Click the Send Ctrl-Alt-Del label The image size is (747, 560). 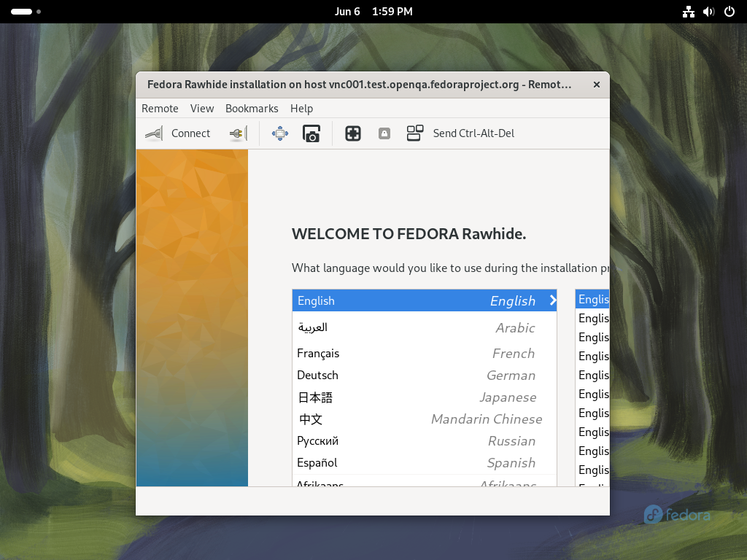click(x=473, y=133)
